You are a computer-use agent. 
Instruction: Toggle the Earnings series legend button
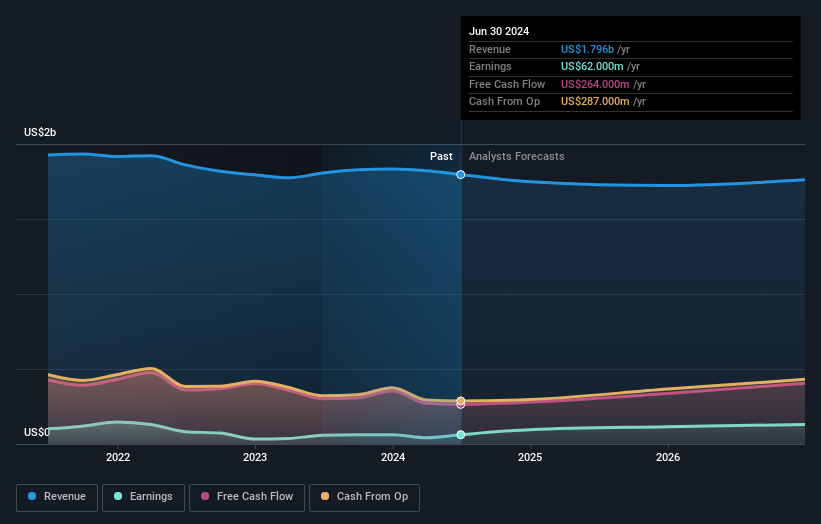pos(143,497)
